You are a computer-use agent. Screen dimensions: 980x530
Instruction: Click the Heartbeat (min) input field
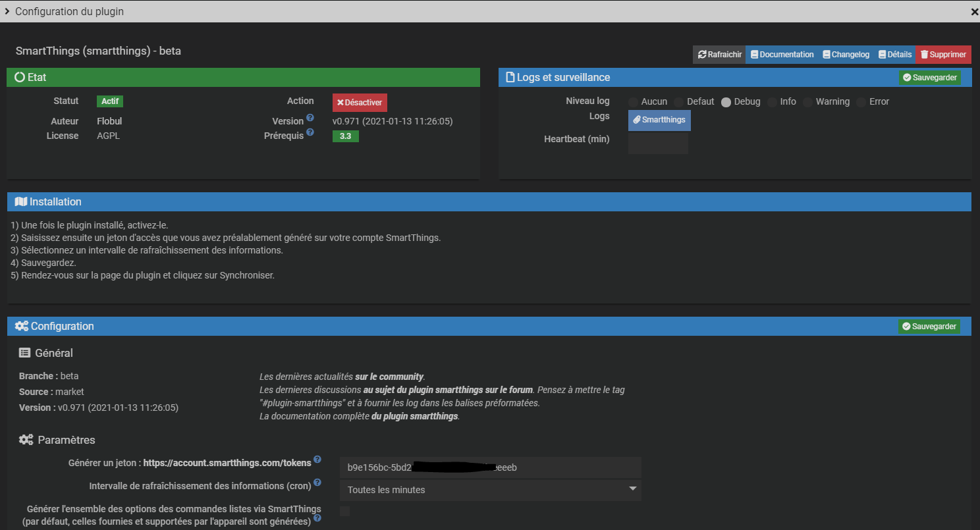[658, 144]
